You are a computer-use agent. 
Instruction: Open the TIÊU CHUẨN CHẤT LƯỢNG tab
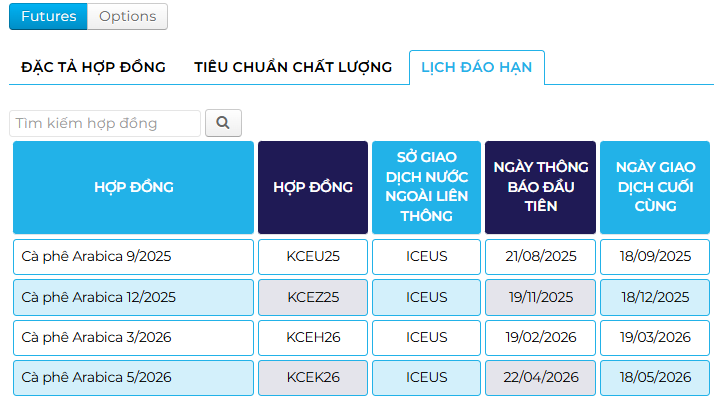pyautogui.click(x=293, y=68)
